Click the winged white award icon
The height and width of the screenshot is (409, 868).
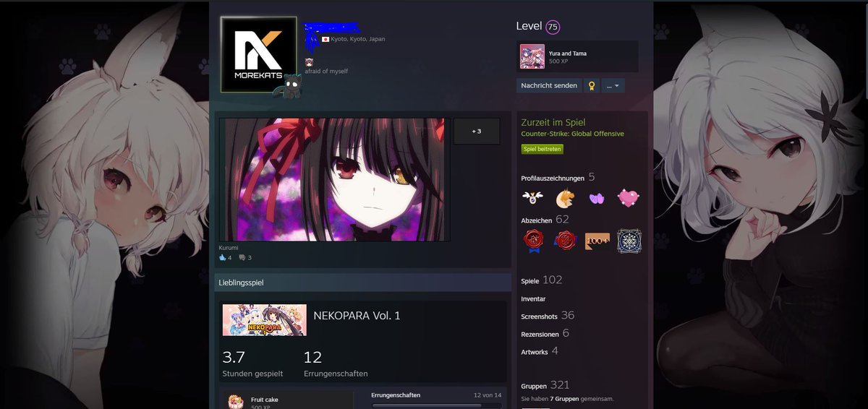[532, 197]
